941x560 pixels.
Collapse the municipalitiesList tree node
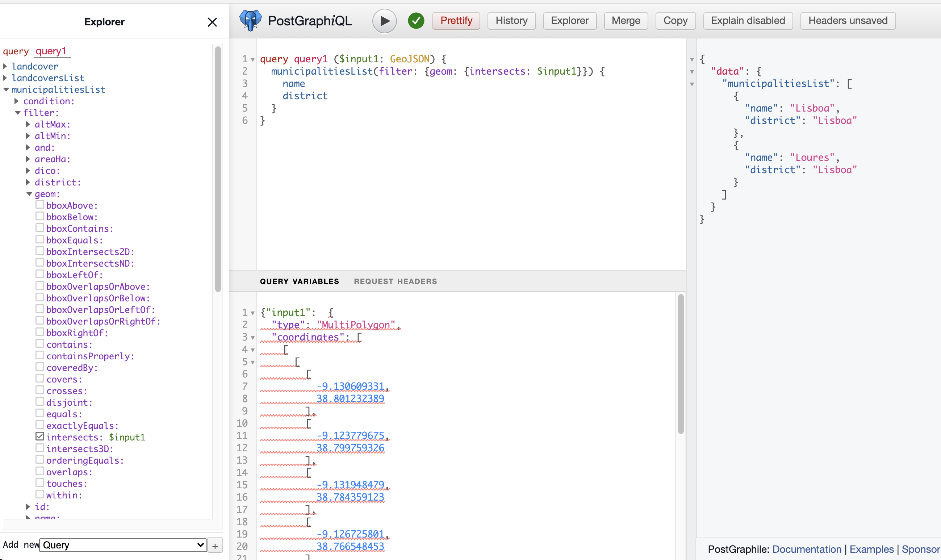click(6, 89)
